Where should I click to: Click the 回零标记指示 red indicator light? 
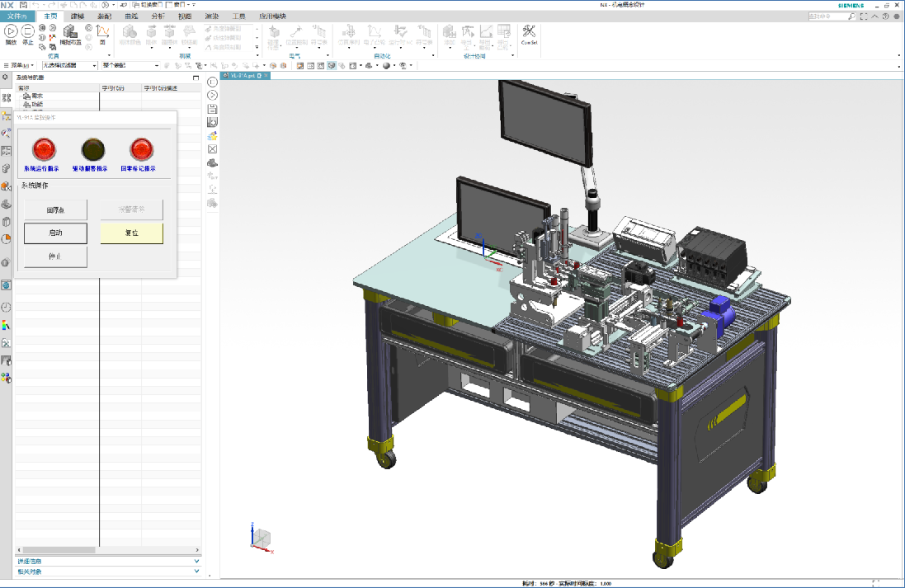tap(142, 149)
